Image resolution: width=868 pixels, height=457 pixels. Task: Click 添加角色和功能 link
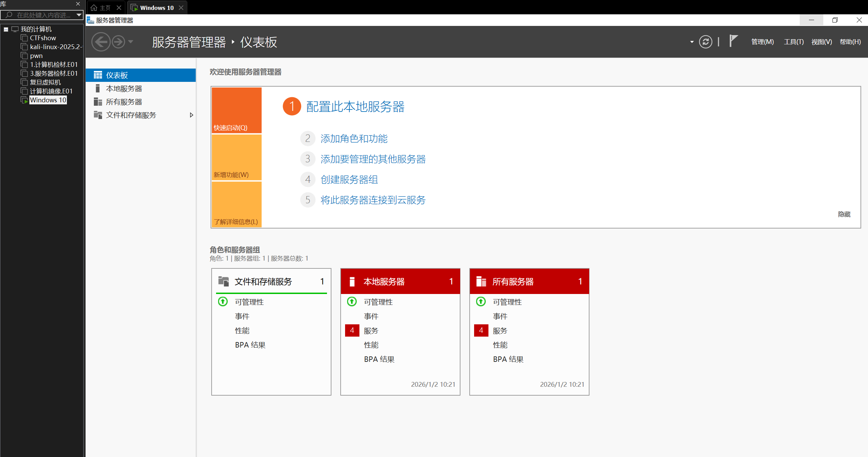(354, 139)
